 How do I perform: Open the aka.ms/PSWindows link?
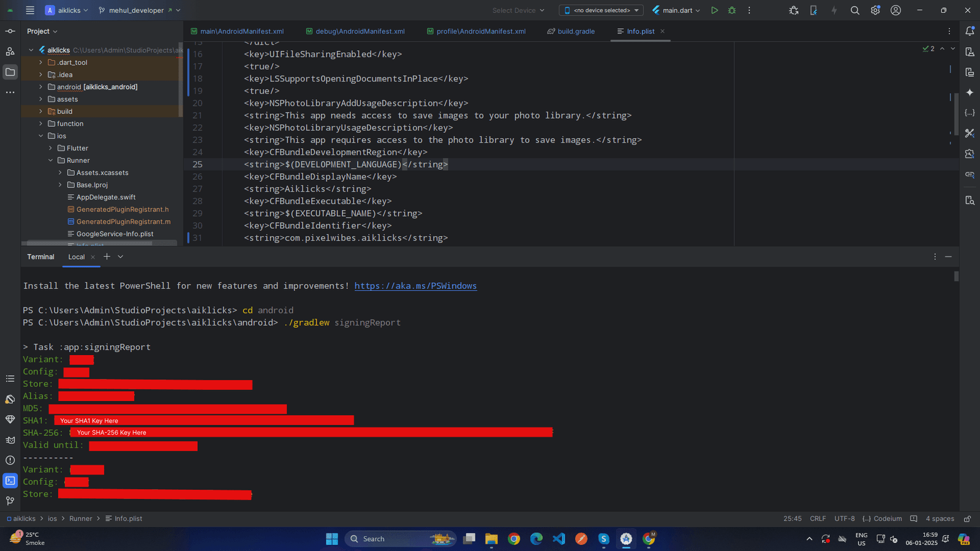point(415,286)
